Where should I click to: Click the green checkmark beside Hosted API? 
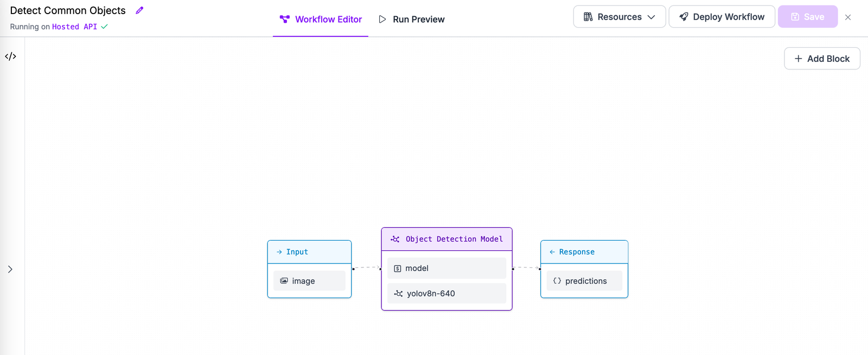coord(104,26)
